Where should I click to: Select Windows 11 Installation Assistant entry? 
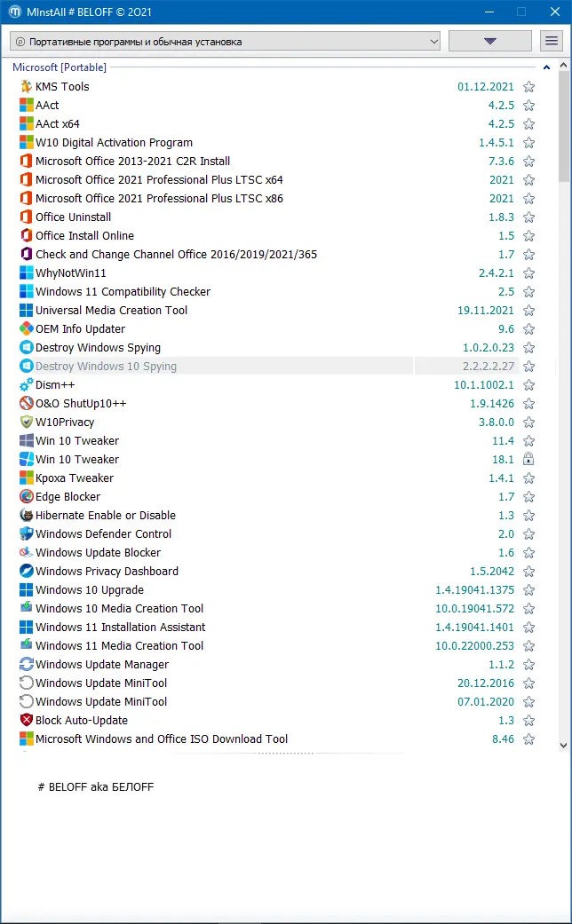pos(120,627)
